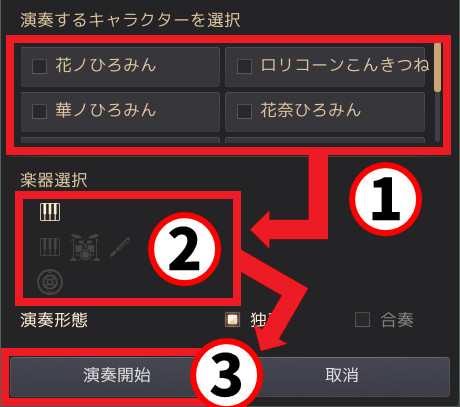
Task: Click the scrollbar track below the thumb
Action: (438, 116)
